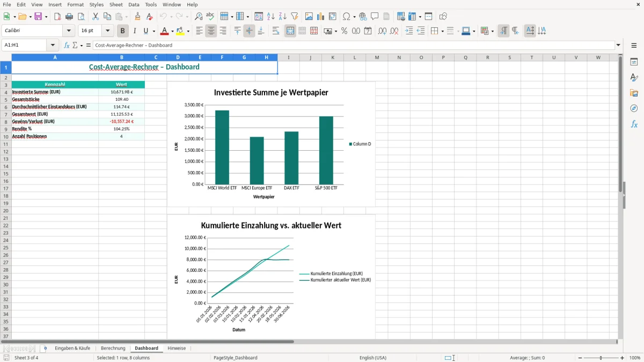Open the Paste options dropdown arrow
Screen dimensions: 644x362
click(126, 17)
